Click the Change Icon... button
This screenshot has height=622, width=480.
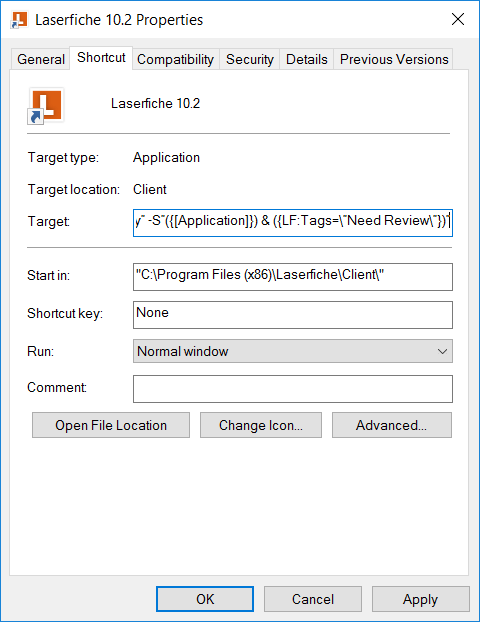pos(261,425)
